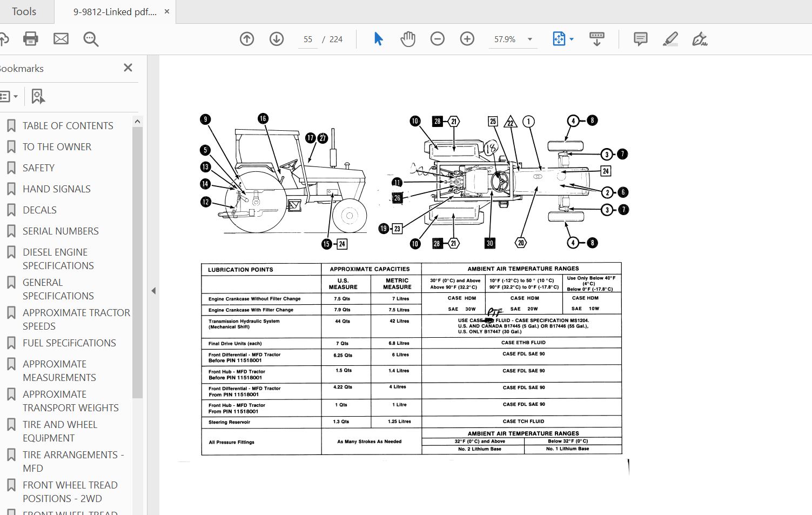The height and width of the screenshot is (515, 812).
Task: Open the DECALS bookmark
Action: [39, 210]
